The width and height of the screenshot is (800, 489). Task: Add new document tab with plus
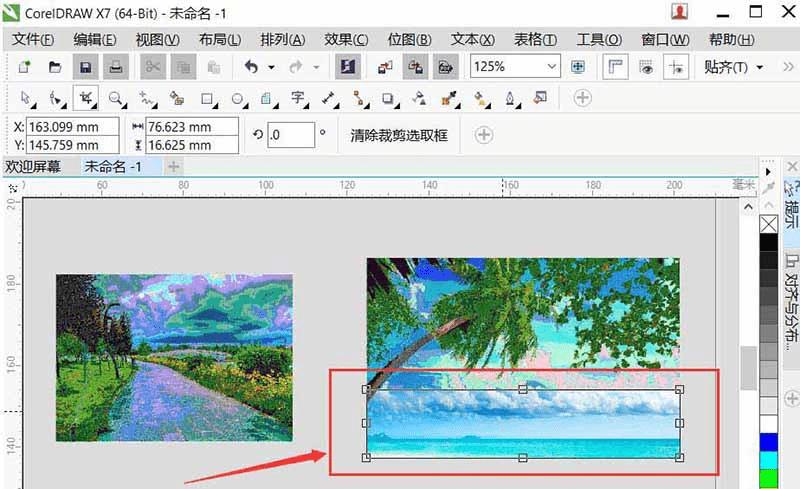[173, 166]
